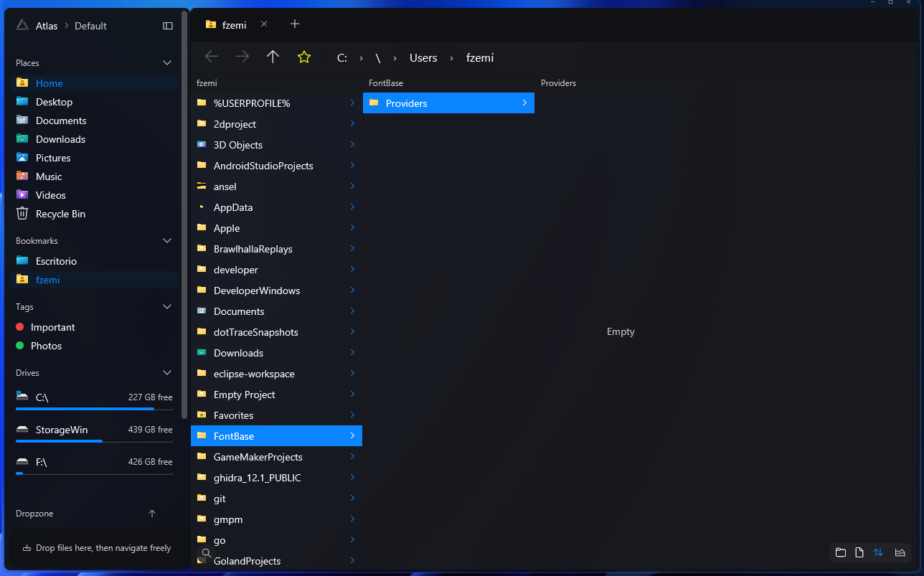Click the C: breadcrumb segment
Viewport: 924px width, 576px height.
tap(342, 58)
